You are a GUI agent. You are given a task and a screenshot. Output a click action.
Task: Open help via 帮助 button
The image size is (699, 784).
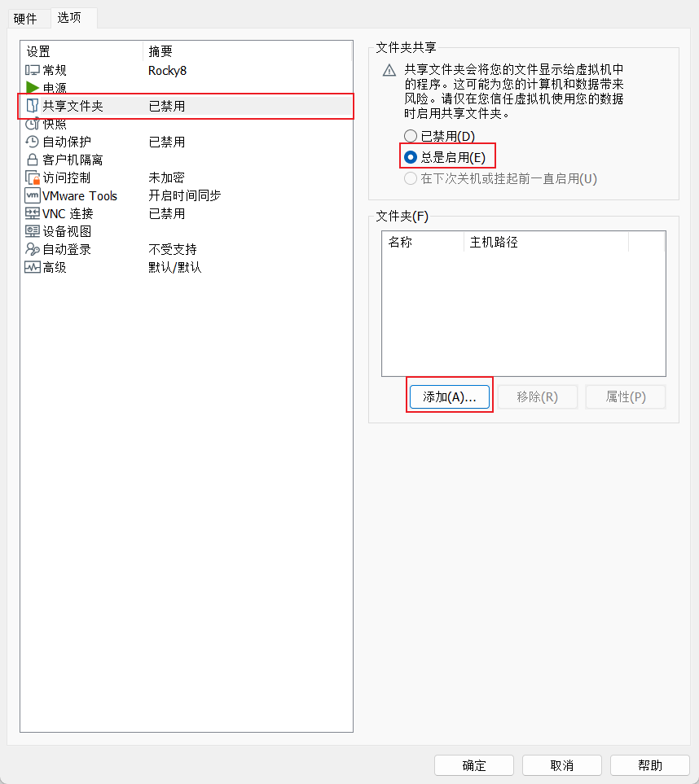649,765
